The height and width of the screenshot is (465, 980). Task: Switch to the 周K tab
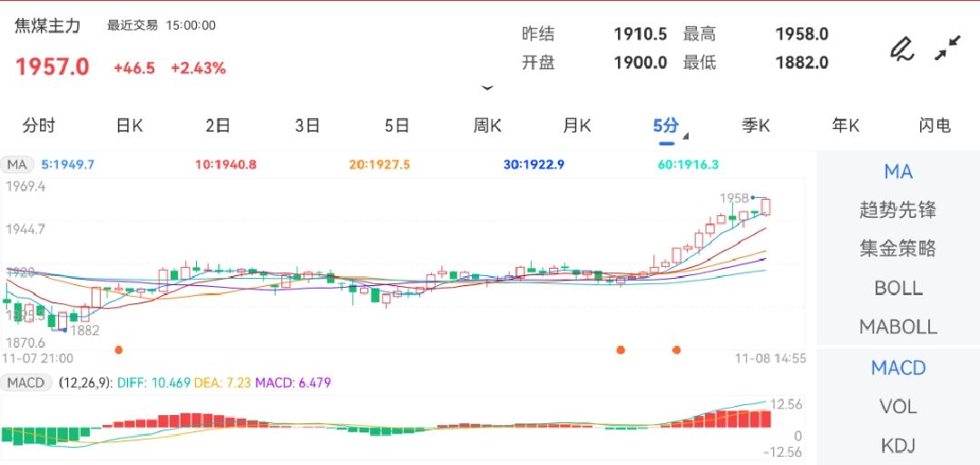(487, 125)
